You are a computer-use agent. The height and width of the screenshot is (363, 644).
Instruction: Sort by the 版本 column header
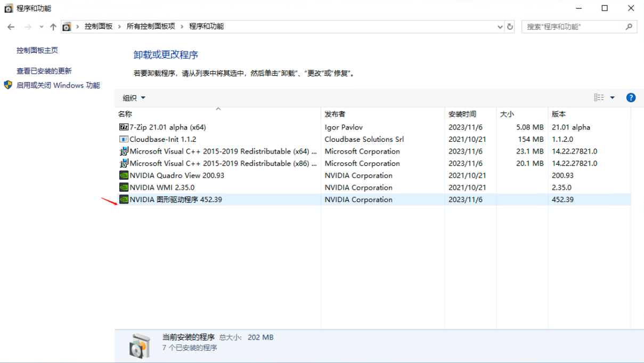point(590,114)
